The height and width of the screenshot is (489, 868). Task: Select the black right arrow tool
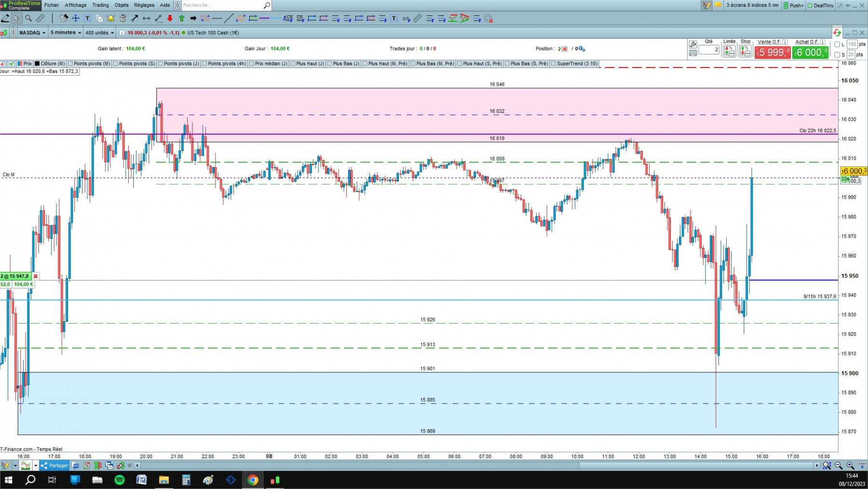click(193, 18)
